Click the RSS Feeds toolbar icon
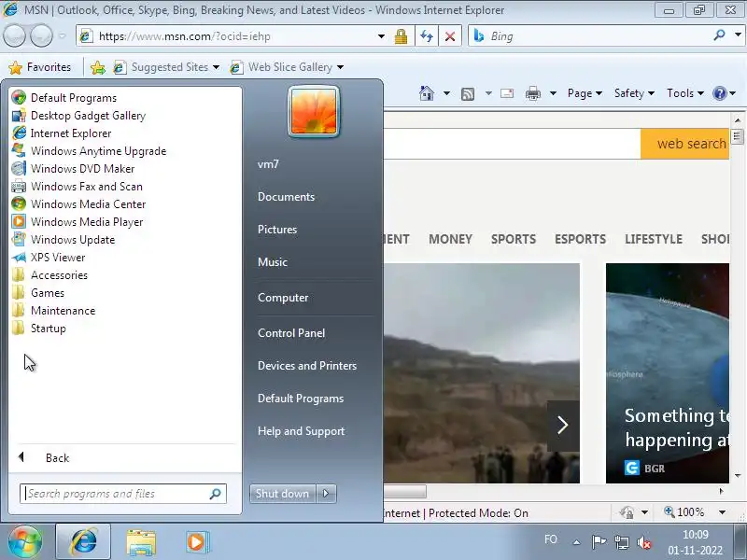747x560 pixels. tap(468, 94)
